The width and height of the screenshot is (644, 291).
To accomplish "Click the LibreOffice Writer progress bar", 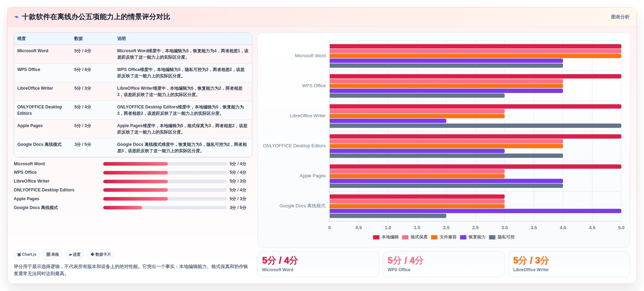I will coord(165,182).
